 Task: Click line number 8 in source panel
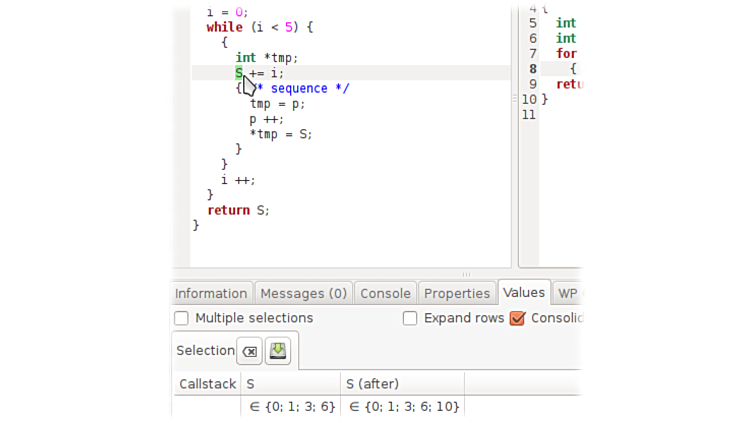[x=532, y=69]
